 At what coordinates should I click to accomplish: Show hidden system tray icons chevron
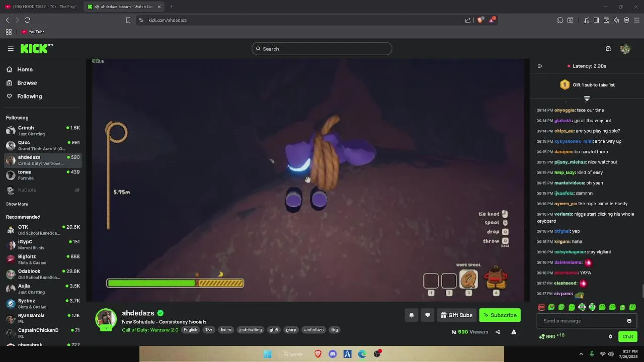(x=581, y=354)
